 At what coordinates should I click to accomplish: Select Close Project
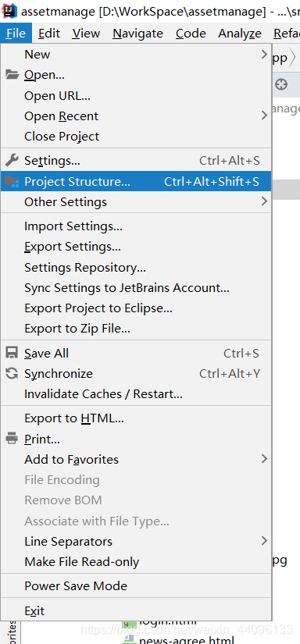click(136, 137)
